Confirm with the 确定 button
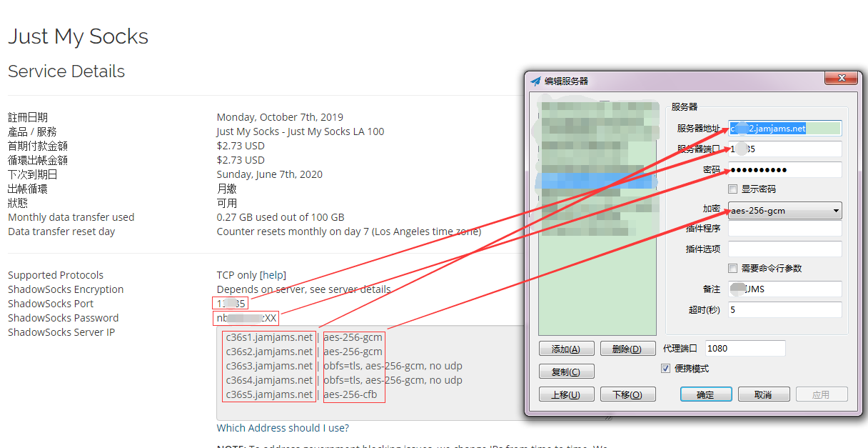This screenshot has height=448, width=868. (x=705, y=394)
